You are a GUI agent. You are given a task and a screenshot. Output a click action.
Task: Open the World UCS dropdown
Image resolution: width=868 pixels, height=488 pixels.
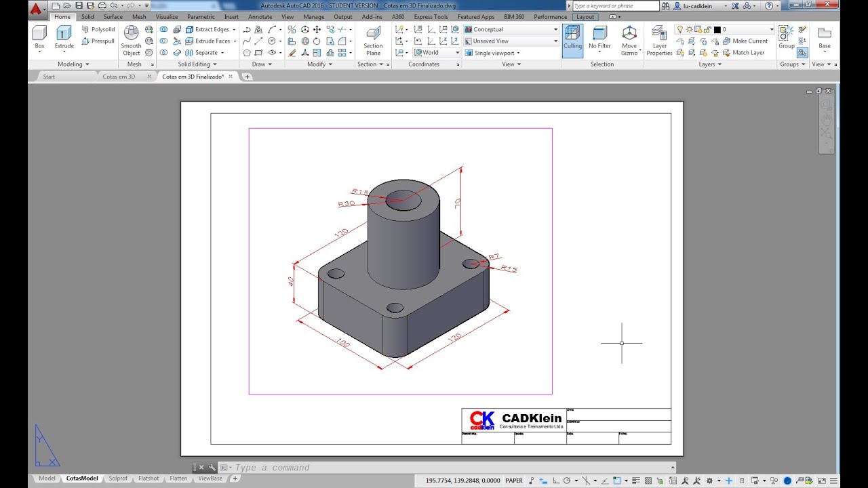coord(437,52)
